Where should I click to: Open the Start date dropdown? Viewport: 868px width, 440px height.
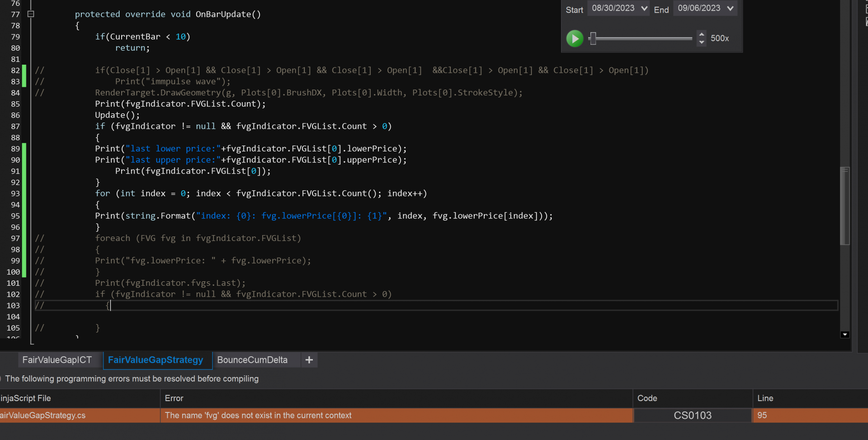[x=644, y=9]
